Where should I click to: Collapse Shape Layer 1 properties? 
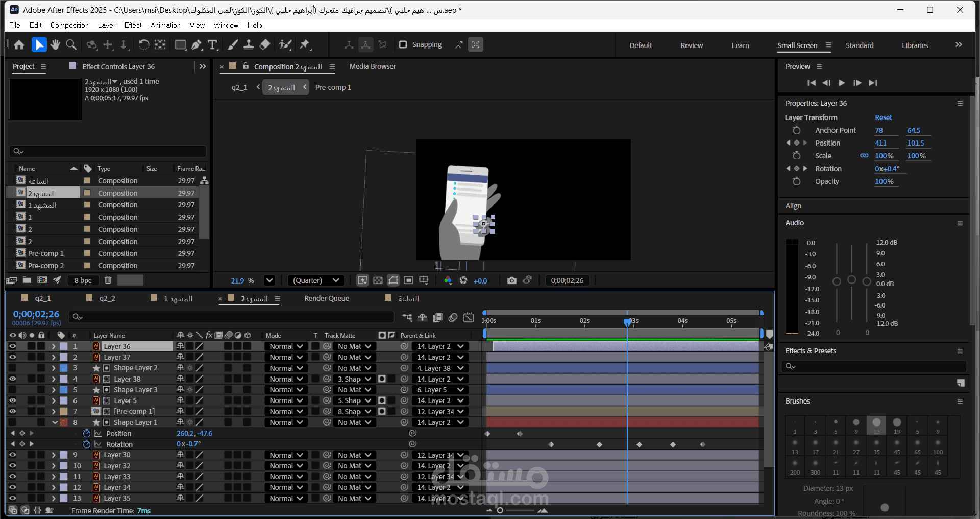[55, 422]
